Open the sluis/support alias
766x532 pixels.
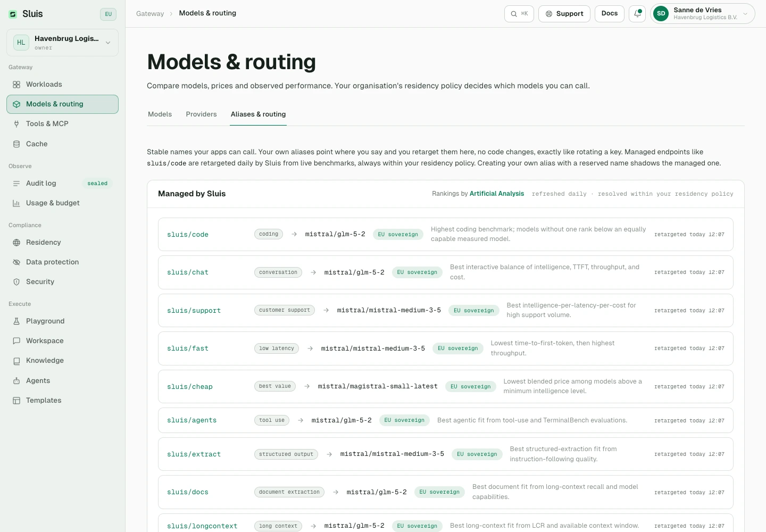pos(194,311)
